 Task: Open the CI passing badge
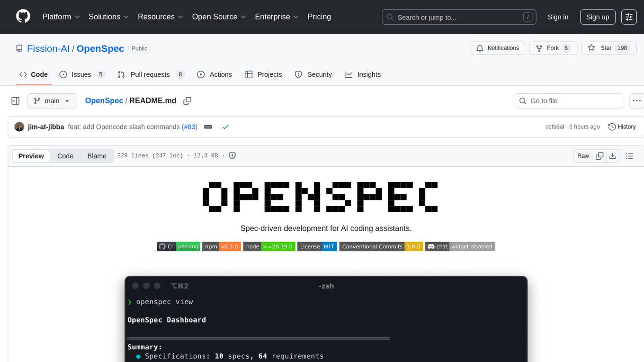(179, 246)
